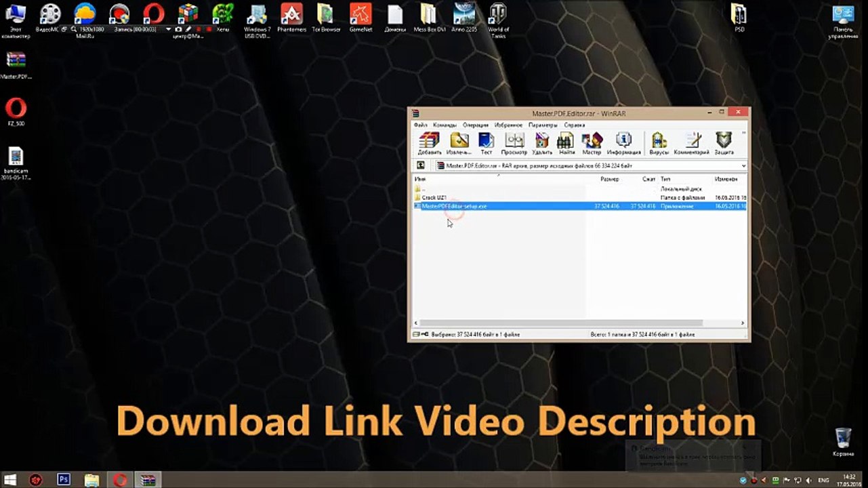Click the Phantomers desktop icon

pos(292,18)
